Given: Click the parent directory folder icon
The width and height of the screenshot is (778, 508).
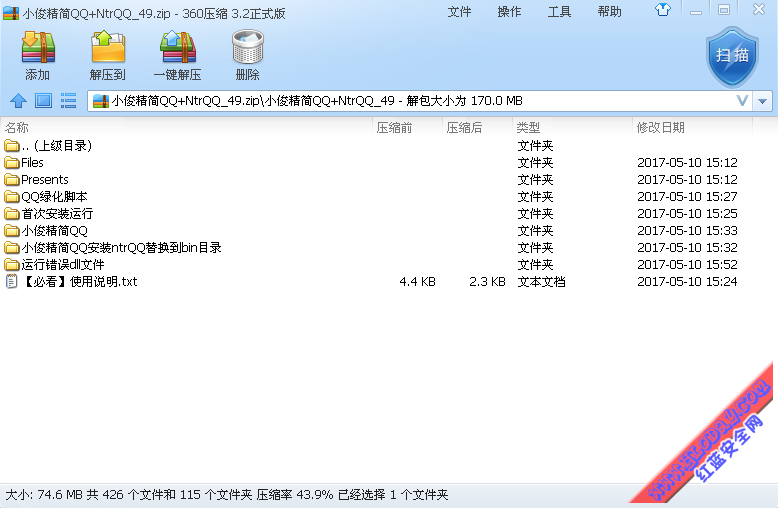Looking at the screenshot, I should pos(11,146).
